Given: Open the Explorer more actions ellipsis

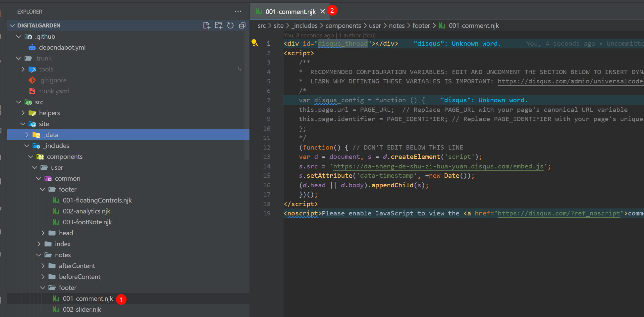Looking at the screenshot, I should point(238,11).
